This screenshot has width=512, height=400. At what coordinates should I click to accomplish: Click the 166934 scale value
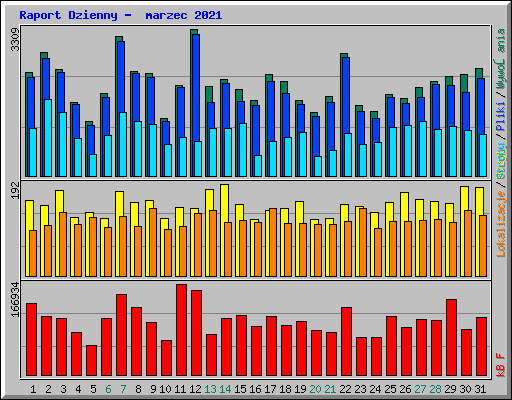pyautogui.click(x=15, y=300)
